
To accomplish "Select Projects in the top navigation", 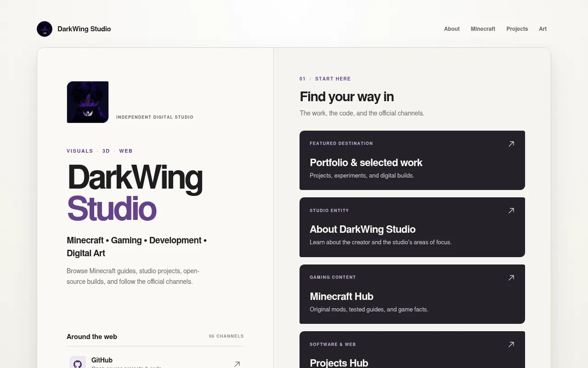I will click(x=517, y=29).
